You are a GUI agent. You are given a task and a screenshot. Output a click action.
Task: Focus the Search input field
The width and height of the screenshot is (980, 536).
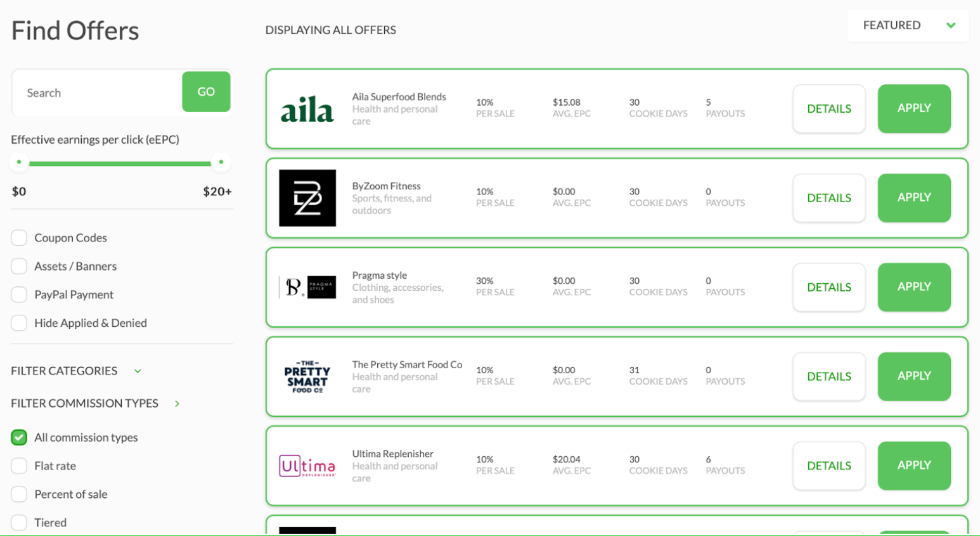click(98, 93)
